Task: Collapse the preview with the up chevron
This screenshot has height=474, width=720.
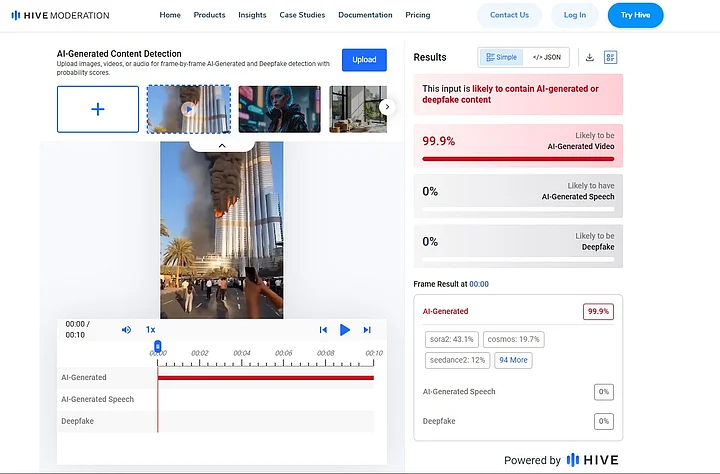Action: (222, 145)
